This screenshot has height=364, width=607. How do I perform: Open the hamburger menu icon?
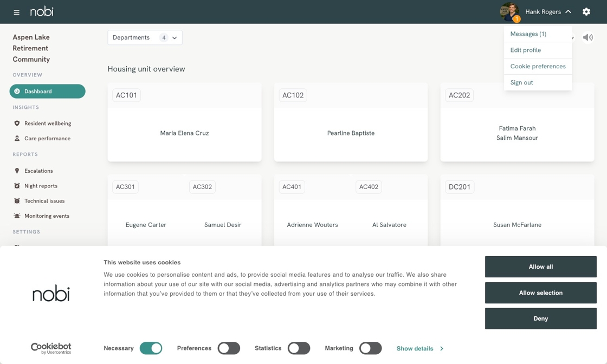coord(16,12)
